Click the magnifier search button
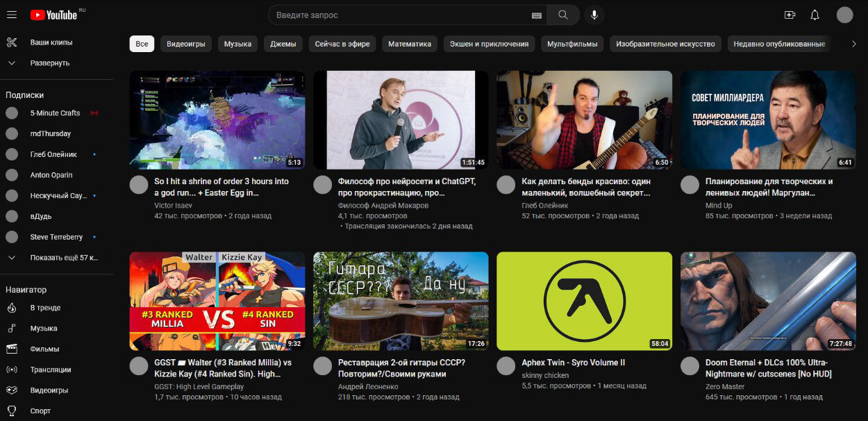Image resolution: width=868 pixels, height=421 pixels. pyautogui.click(x=563, y=15)
